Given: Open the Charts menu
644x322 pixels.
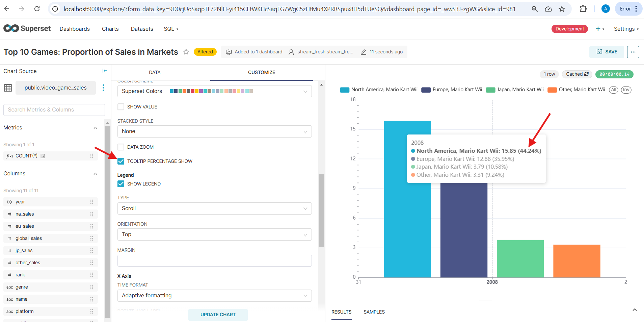Looking at the screenshot, I should [x=110, y=29].
